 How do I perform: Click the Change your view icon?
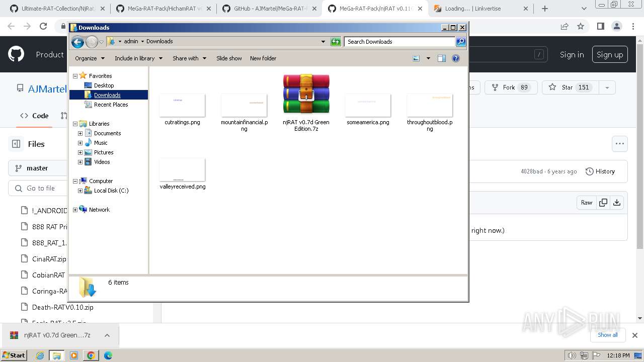point(416,58)
